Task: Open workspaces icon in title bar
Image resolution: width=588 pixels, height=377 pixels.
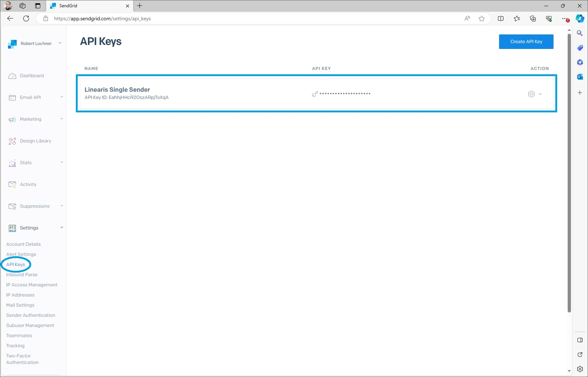Action: [x=23, y=6]
